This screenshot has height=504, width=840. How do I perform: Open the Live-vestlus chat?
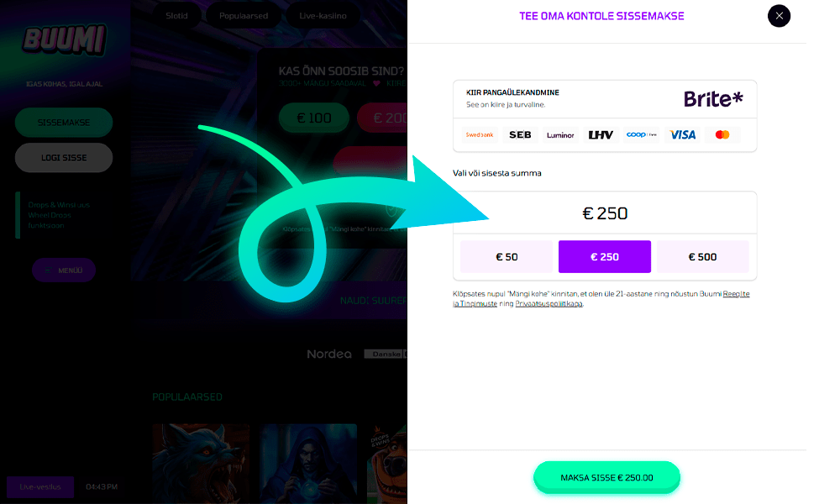(x=40, y=487)
